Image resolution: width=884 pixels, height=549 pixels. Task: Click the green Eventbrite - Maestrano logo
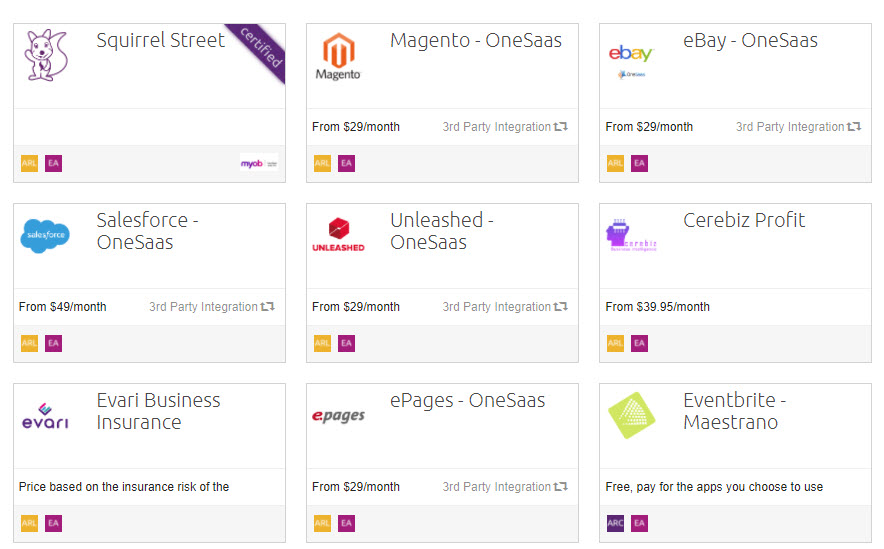[632, 415]
